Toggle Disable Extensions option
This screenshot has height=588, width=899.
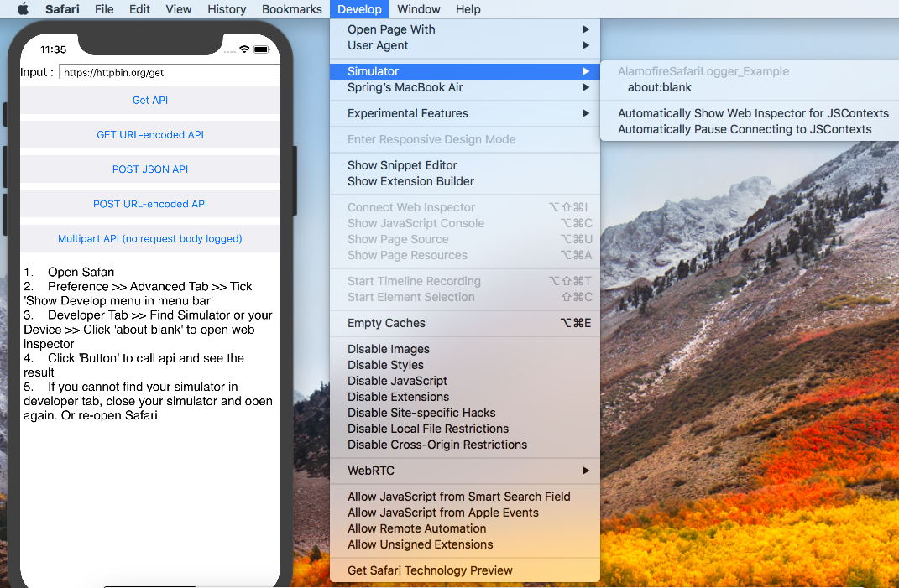tap(465, 397)
